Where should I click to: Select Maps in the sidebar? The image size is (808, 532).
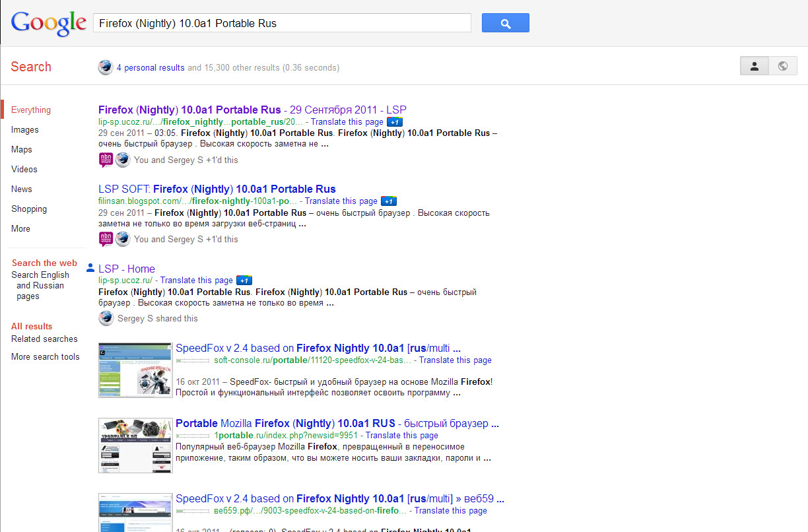(22, 150)
